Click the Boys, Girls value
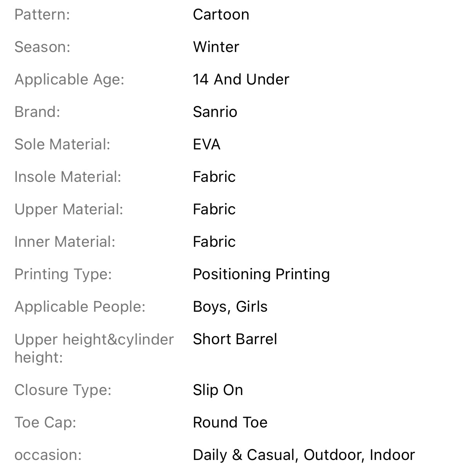458x476 pixels. (x=230, y=307)
